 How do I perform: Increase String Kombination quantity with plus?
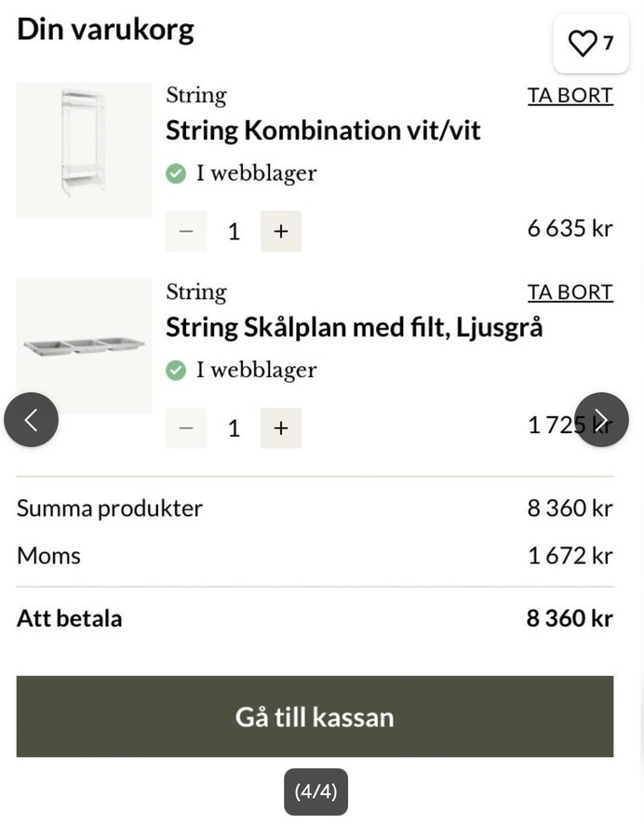(x=281, y=231)
